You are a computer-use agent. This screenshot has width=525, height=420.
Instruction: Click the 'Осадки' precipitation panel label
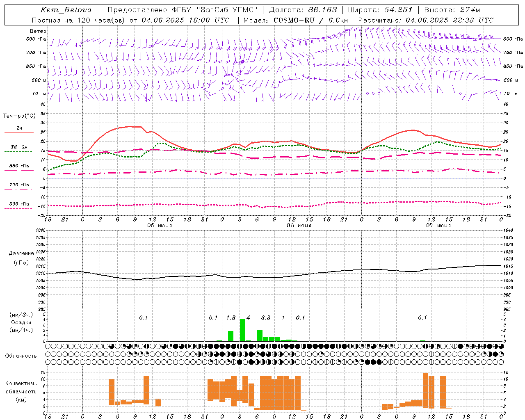click(x=21, y=322)
